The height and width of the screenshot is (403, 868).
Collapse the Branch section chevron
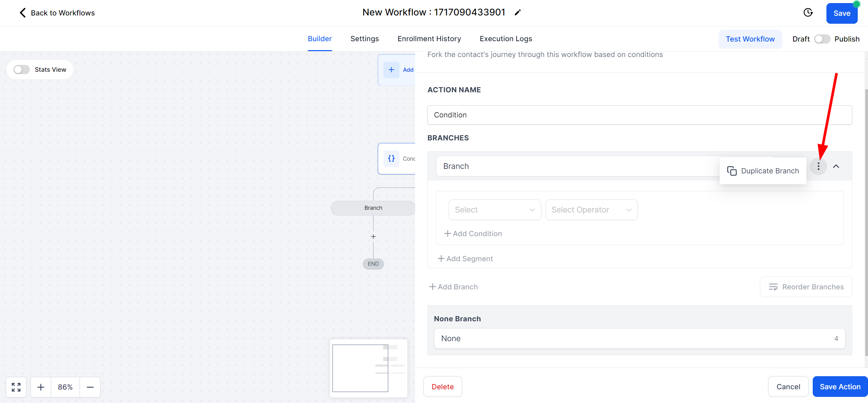[836, 166]
